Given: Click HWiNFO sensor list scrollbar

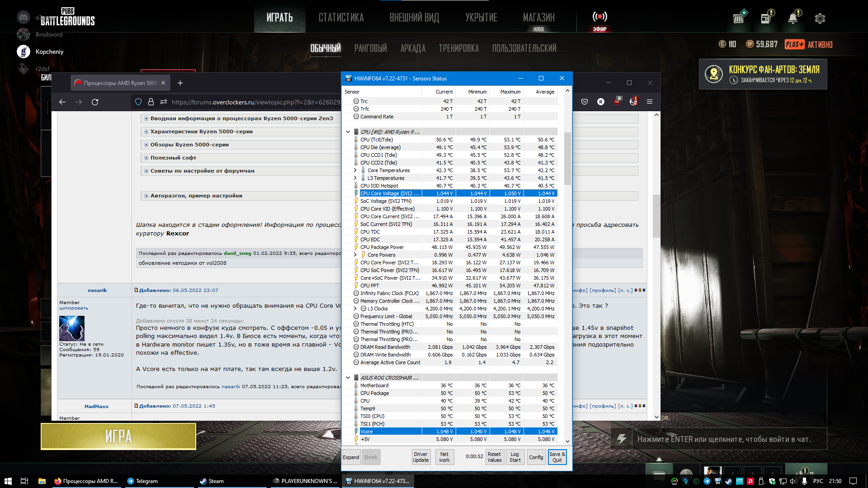Looking at the screenshot, I should pos(567,158).
